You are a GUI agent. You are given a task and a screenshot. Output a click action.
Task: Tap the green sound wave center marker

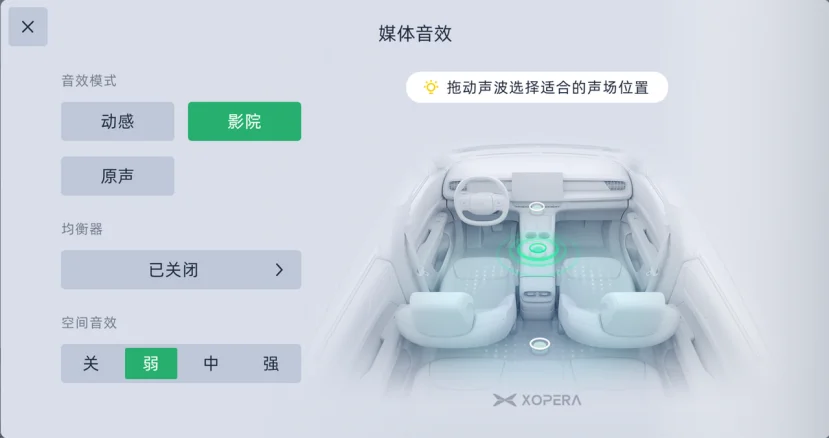[x=538, y=249]
